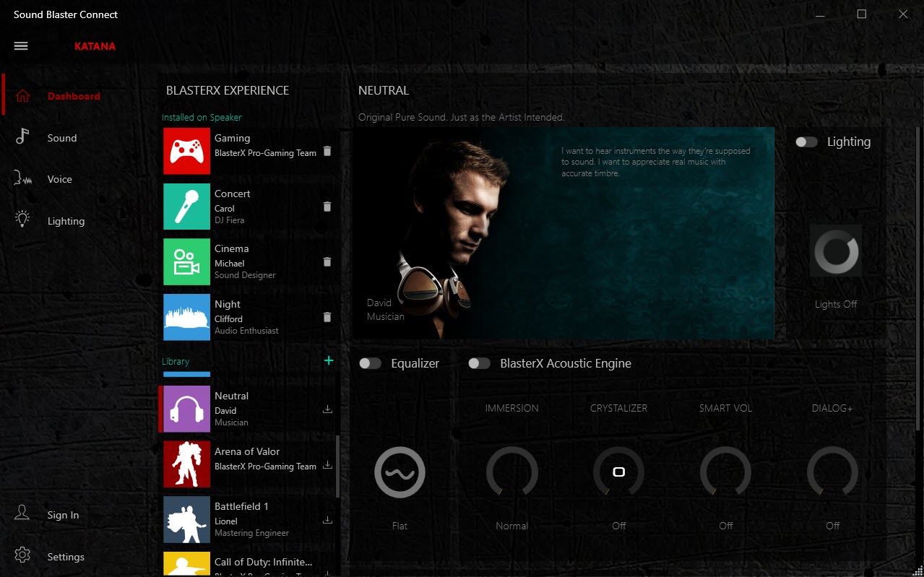Enable the BlasterX Acoustic Engine toggle

coord(479,363)
